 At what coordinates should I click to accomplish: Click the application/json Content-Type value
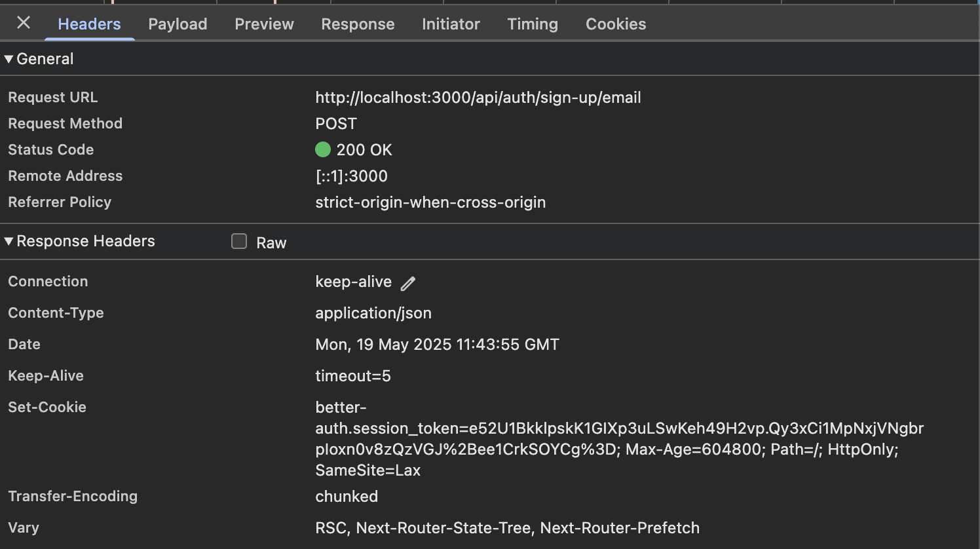373,313
